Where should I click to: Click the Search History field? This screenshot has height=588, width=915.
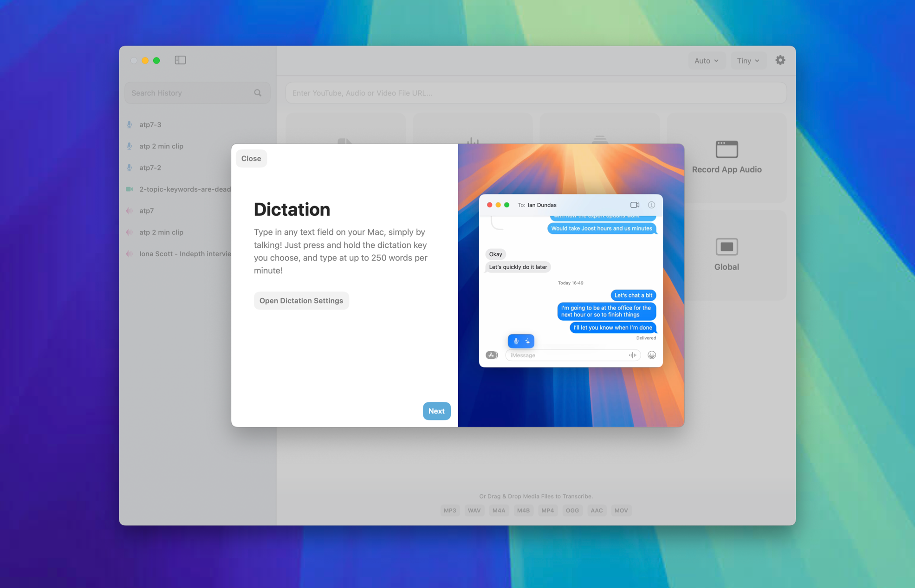(x=190, y=93)
